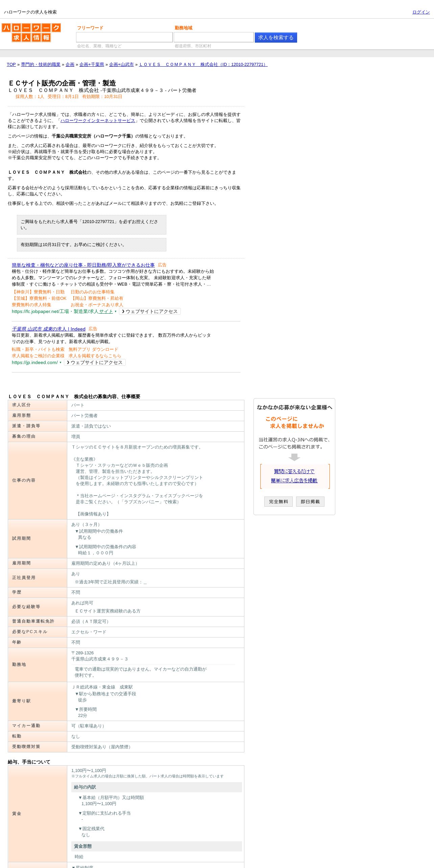
Task: Open the TOP breadcrumb link
Action: [x=11, y=65]
